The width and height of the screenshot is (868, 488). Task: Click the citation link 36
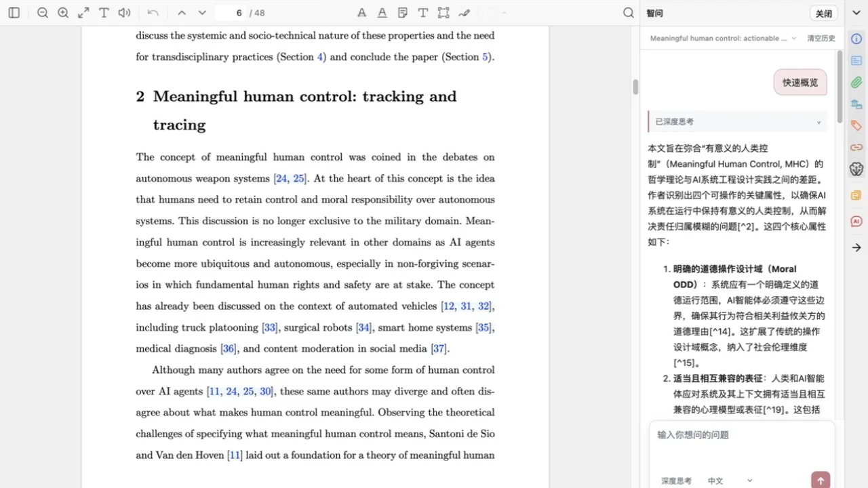pyautogui.click(x=229, y=349)
